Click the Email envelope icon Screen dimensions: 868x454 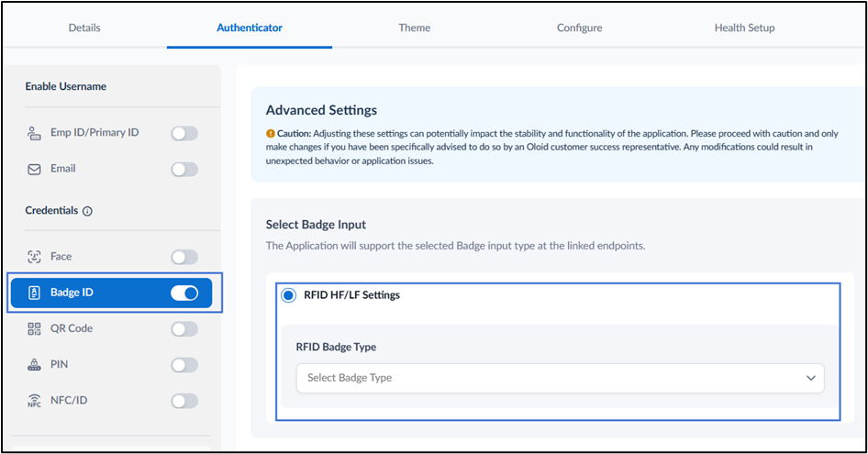click(x=34, y=170)
